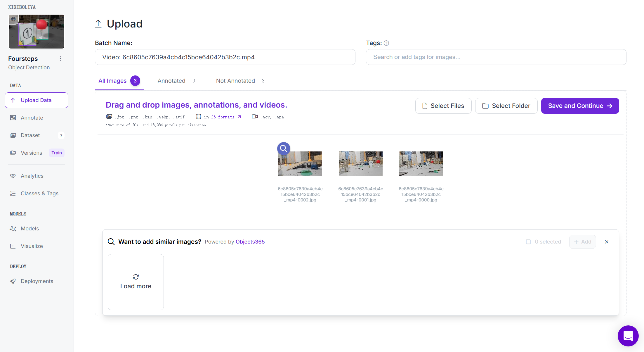Open the Visualize section
The height and width of the screenshot is (352, 644).
click(x=32, y=246)
